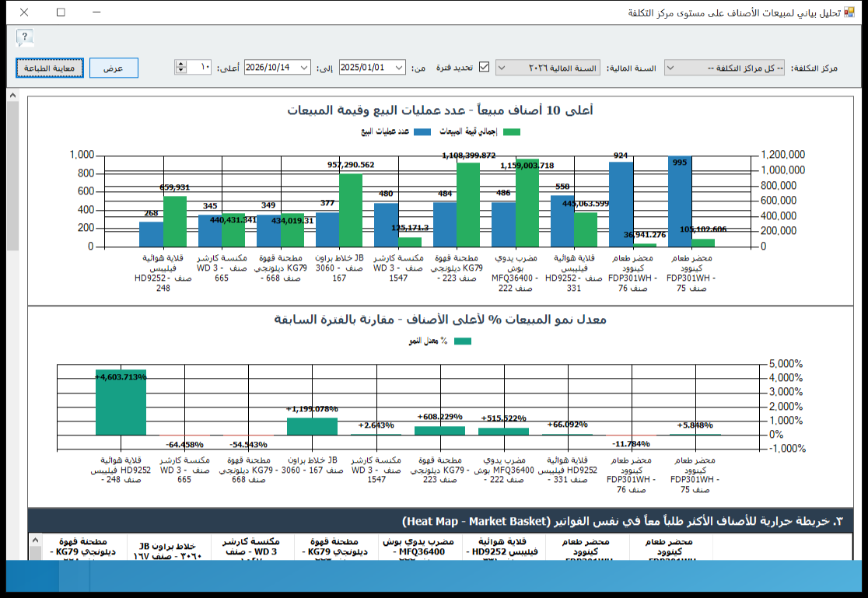This screenshot has height=598, width=868.
Task: Click the خلاط براون JB heat map column header
Action: coord(168,548)
